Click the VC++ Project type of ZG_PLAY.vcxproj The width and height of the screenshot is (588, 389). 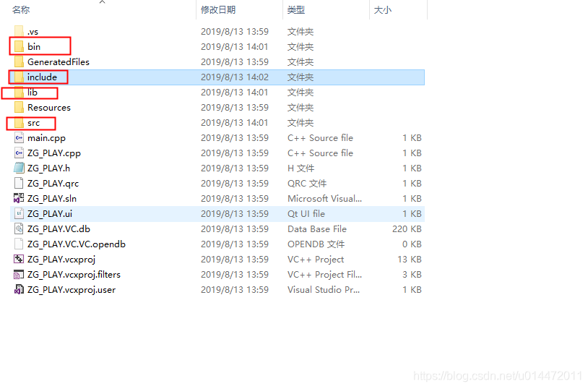(x=316, y=260)
